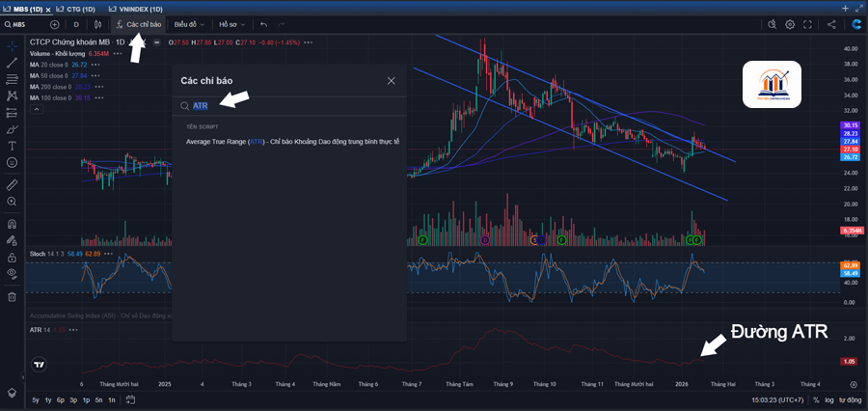The height and width of the screenshot is (411, 868).
Task: Set time range to 1n
Action: coord(111,400)
